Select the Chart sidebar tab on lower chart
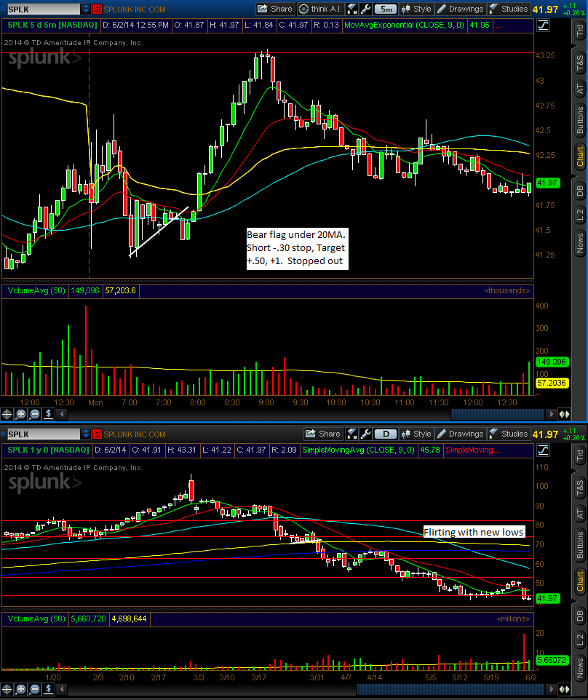Viewport: 588px width, 700px height. point(579,581)
